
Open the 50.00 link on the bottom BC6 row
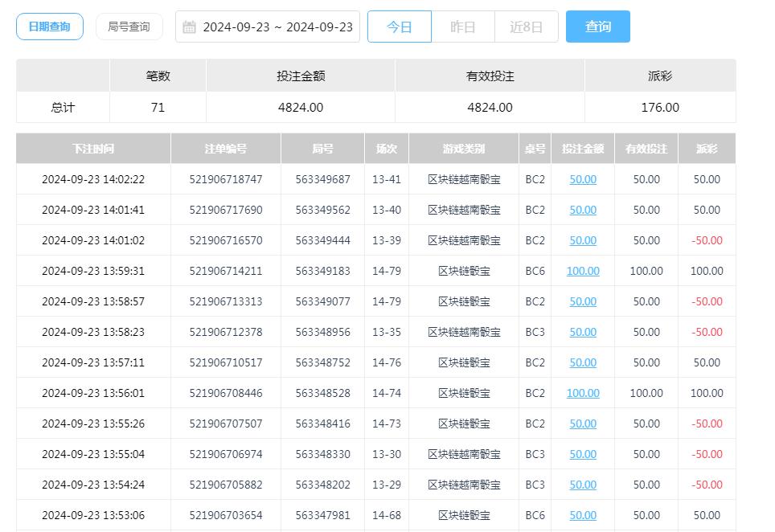click(582, 515)
